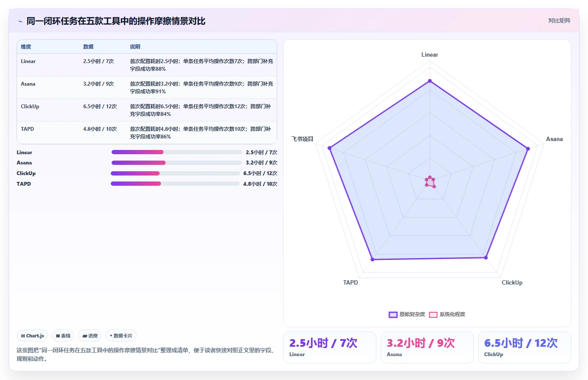
Task: Select the Asana cell in the table
Action: pyautogui.click(x=28, y=84)
